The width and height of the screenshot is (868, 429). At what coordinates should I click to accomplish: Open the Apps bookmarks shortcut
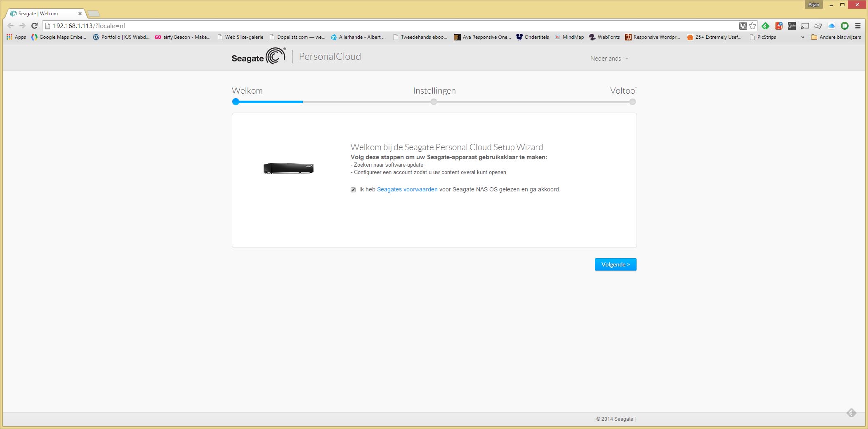click(x=16, y=37)
